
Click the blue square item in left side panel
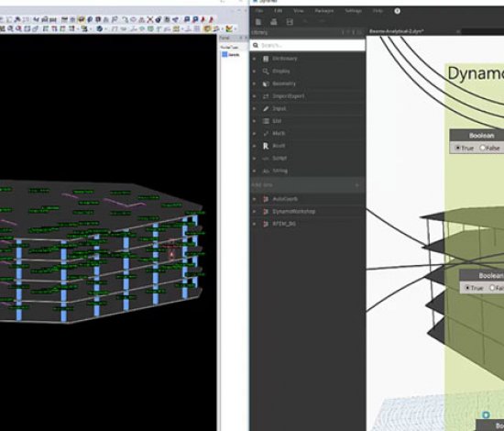(x=225, y=55)
